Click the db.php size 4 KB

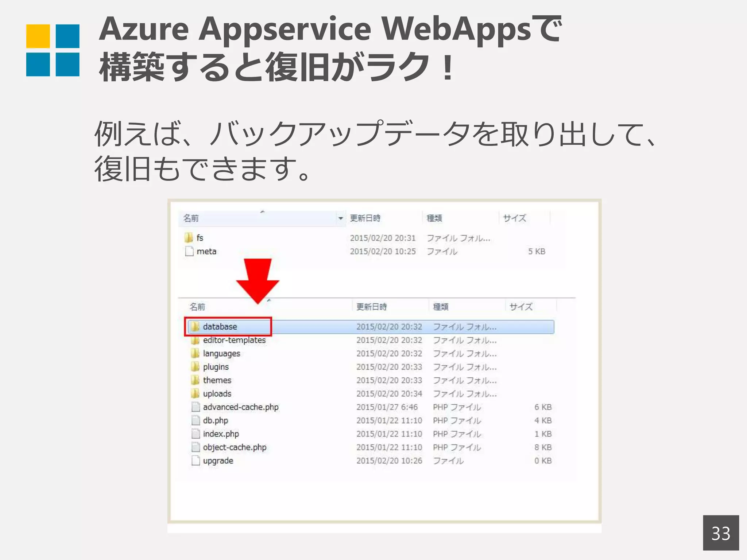pyautogui.click(x=543, y=421)
